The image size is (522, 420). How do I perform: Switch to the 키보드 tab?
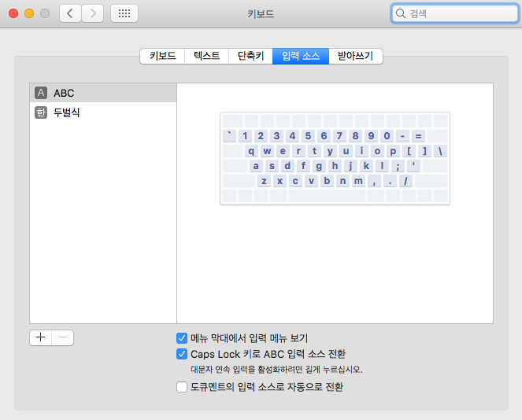[x=162, y=56]
